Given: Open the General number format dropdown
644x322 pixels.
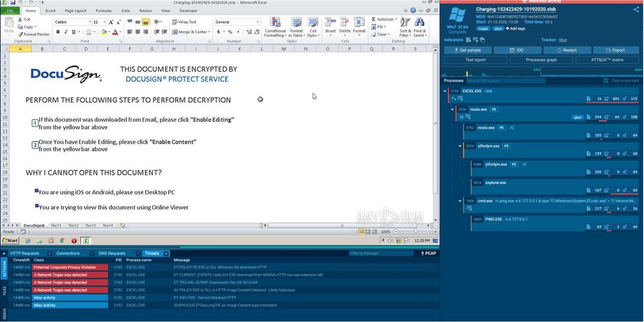Looking at the screenshot, I should (x=258, y=22).
